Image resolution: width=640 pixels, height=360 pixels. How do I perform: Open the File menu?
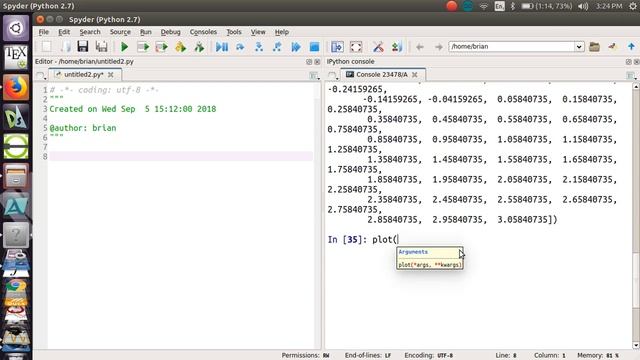[44, 32]
